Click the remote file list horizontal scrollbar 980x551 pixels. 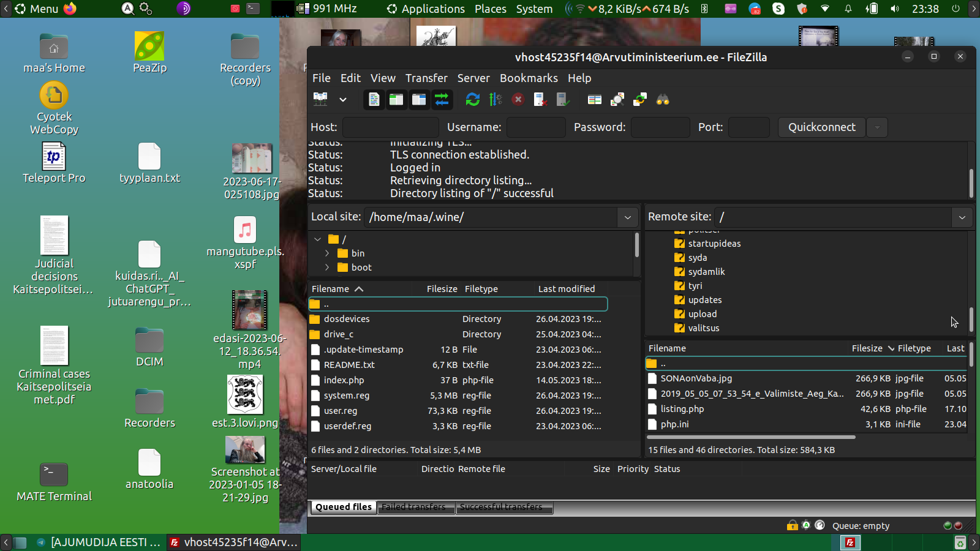(751, 437)
